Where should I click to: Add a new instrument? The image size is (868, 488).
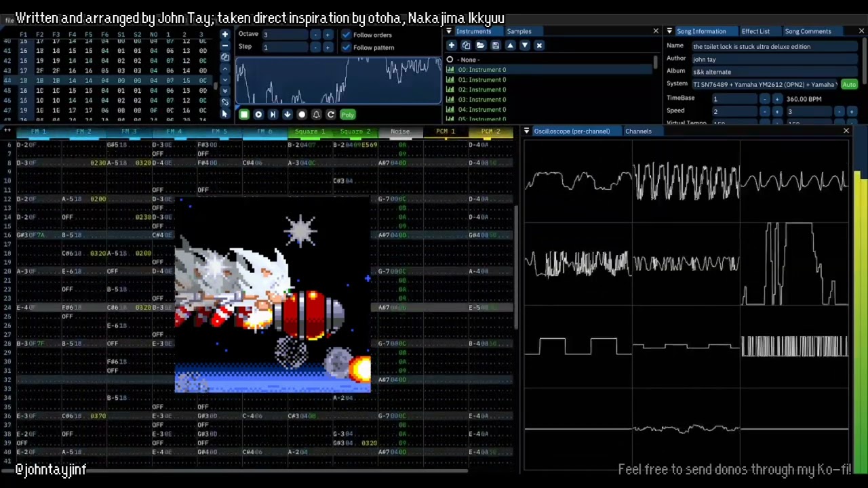451,45
